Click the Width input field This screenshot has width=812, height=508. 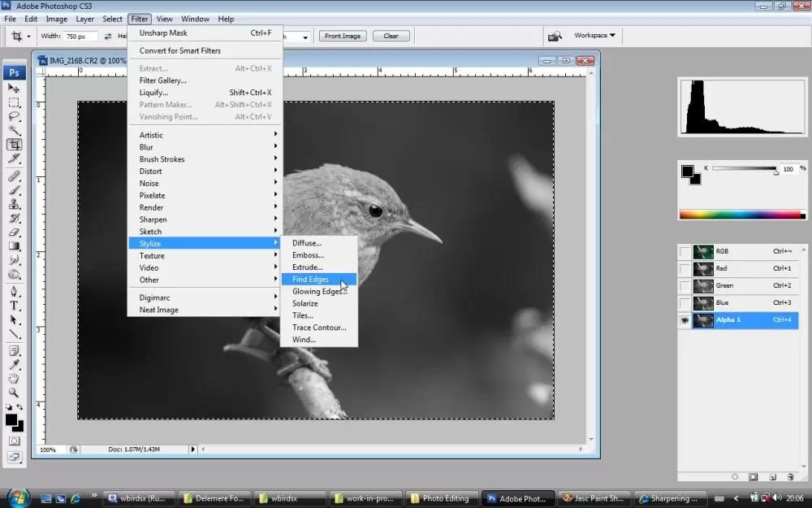pos(81,37)
